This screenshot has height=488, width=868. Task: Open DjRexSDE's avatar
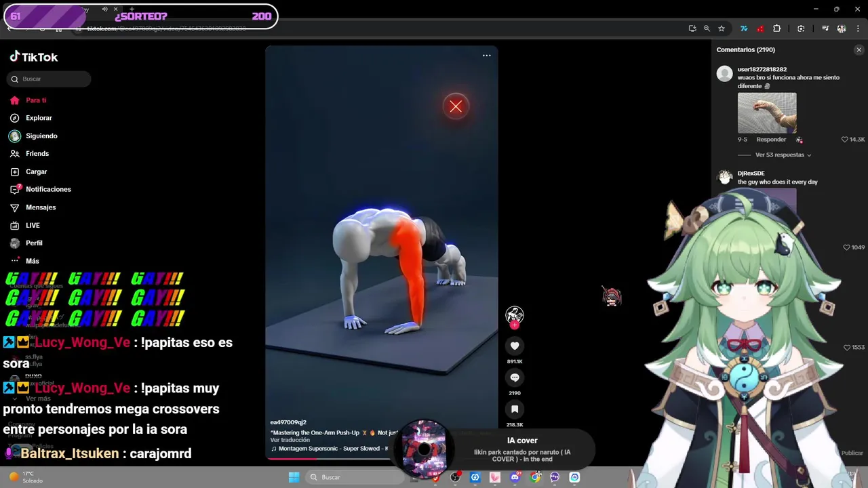pos(725,178)
